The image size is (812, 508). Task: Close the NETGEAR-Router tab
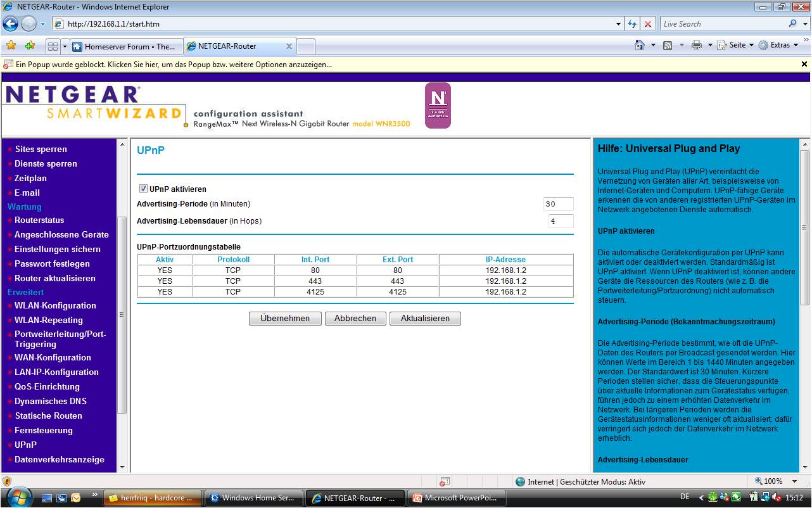289,46
